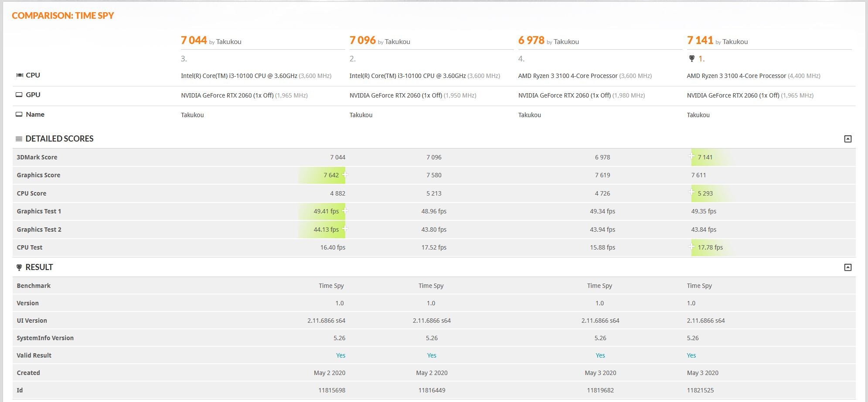This screenshot has width=868, height=402.
Task: Click the plus marker beside Graphics Score 7 642
Action: click(345, 175)
